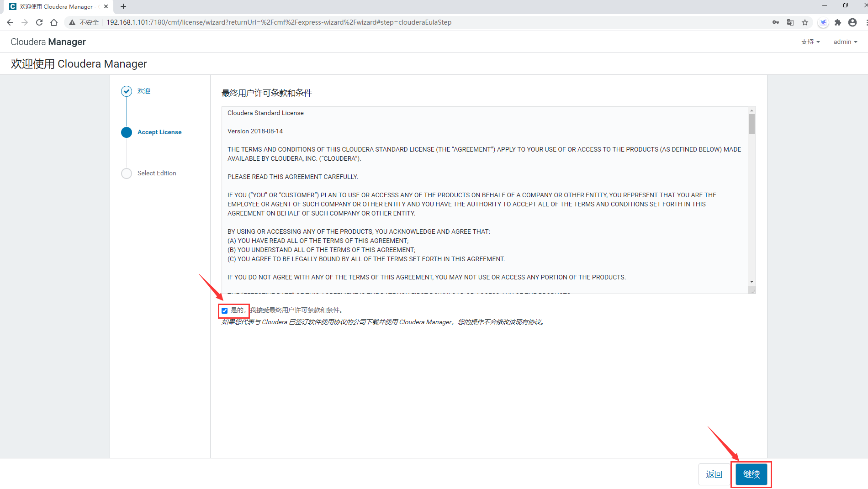
Task: Click the blue Accept License step circle
Action: (x=127, y=132)
